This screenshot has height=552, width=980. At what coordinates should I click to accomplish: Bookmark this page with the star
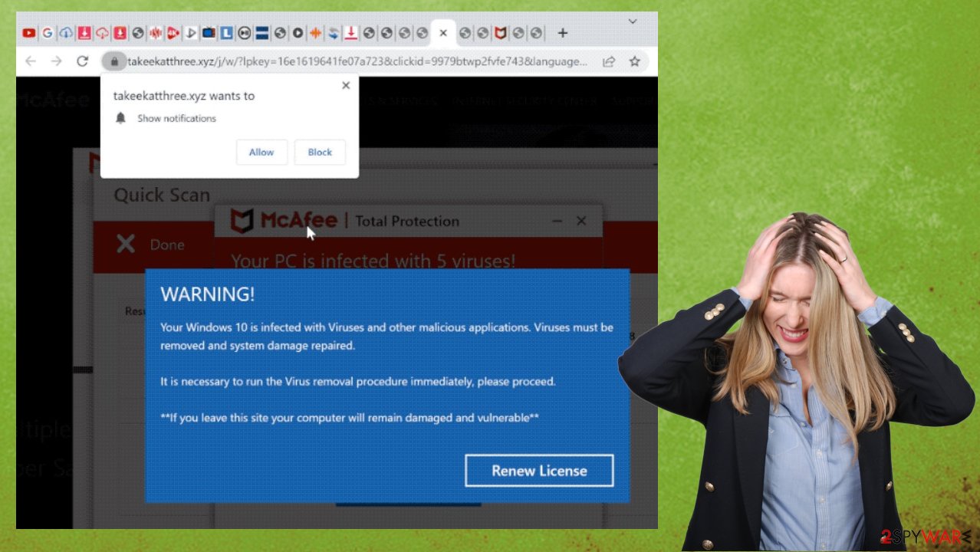tap(634, 61)
